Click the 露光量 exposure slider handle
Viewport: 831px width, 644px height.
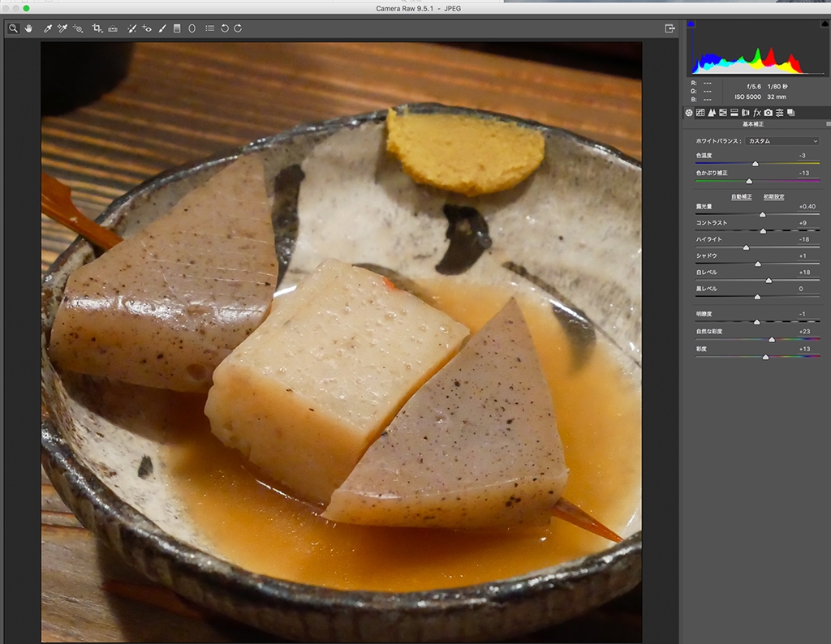762,215
